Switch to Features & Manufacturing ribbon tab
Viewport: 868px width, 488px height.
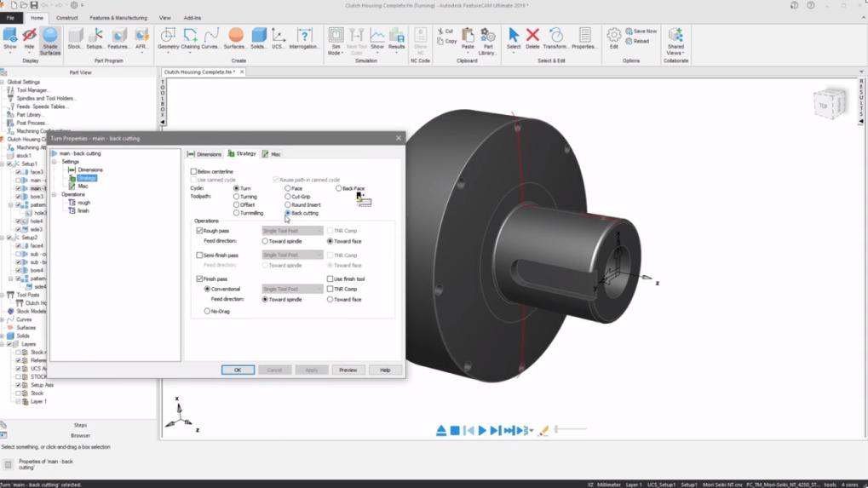118,18
